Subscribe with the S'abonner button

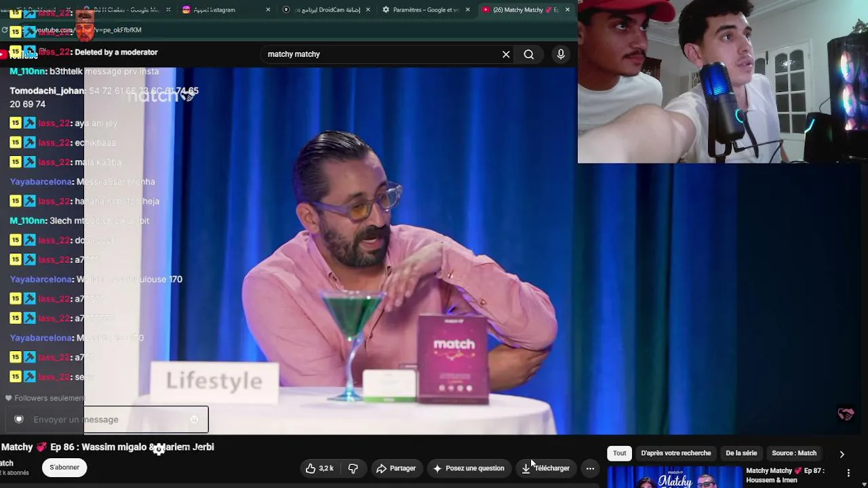point(64,468)
